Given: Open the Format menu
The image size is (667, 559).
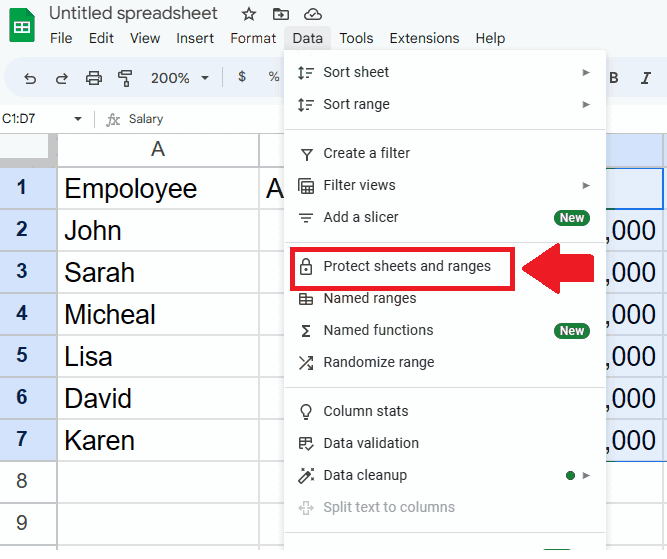Looking at the screenshot, I should point(253,38).
